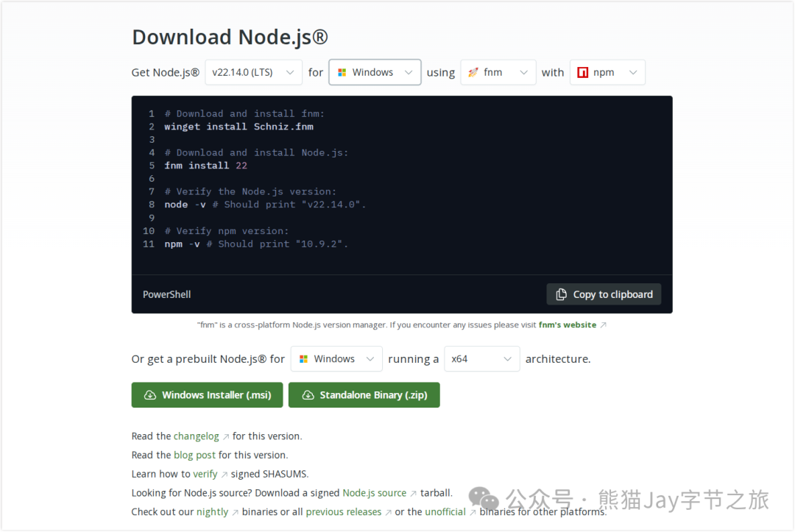This screenshot has width=795, height=532.
Task: Click the '# Verify the Node.js version:' comment
Action: pyautogui.click(x=250, y=192)
